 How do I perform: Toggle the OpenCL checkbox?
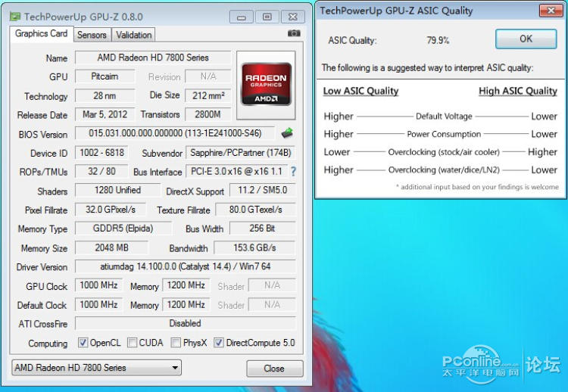pyautogui.click(x=83, y=342)
